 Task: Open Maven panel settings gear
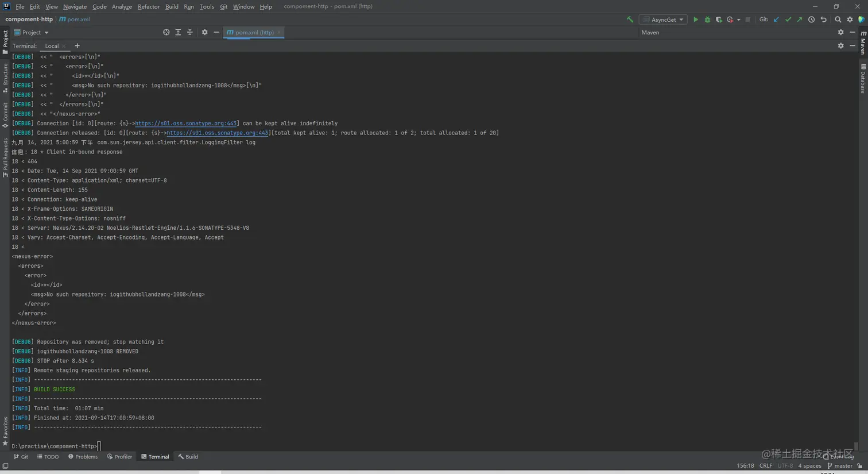[x=840, y=32]
